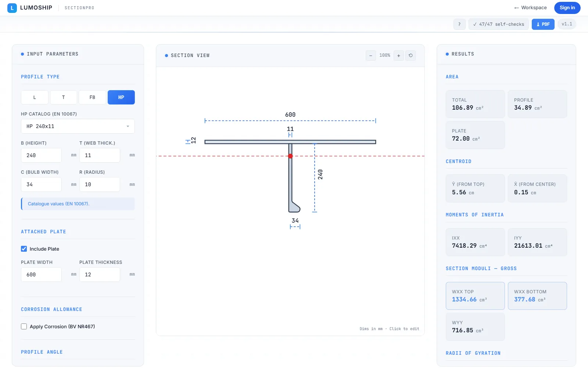This screenshot has height=368, width=588.
Task: Zoom in the section view
Action: 399,56
